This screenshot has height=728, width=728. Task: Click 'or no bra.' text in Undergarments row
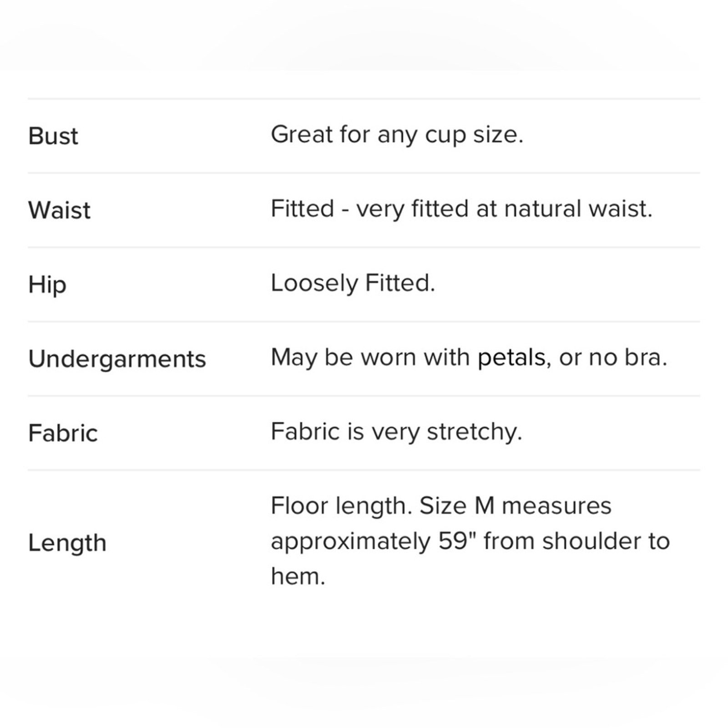[613, 358]
